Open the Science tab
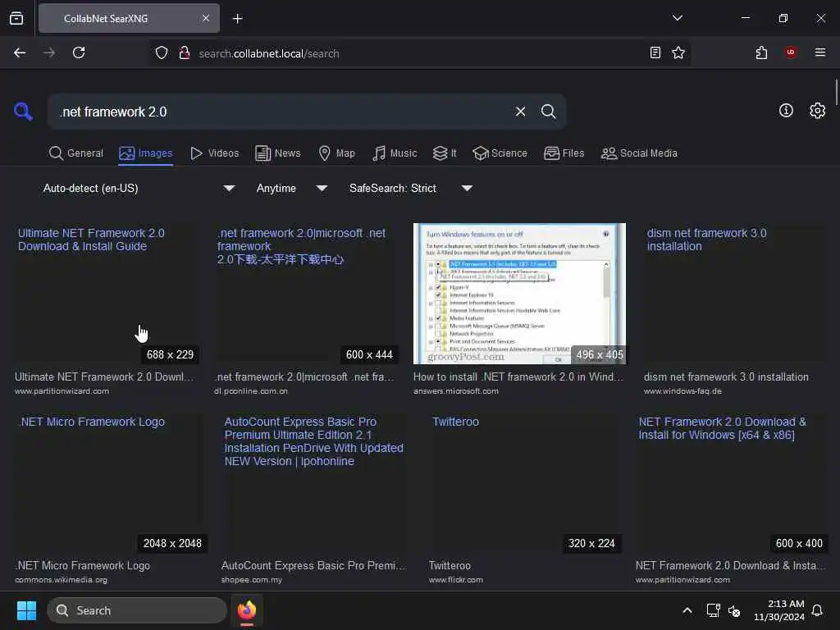The image size is (840, 630). pyautogui.click(x=500, y=153)
